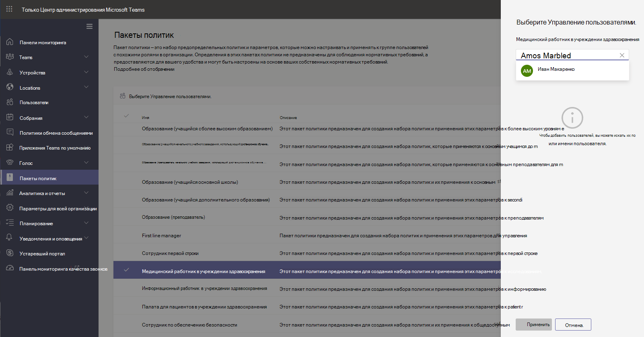Open Сотрудник по обеспечению безопасности package
644x337 pixels.
coord(189,325)
